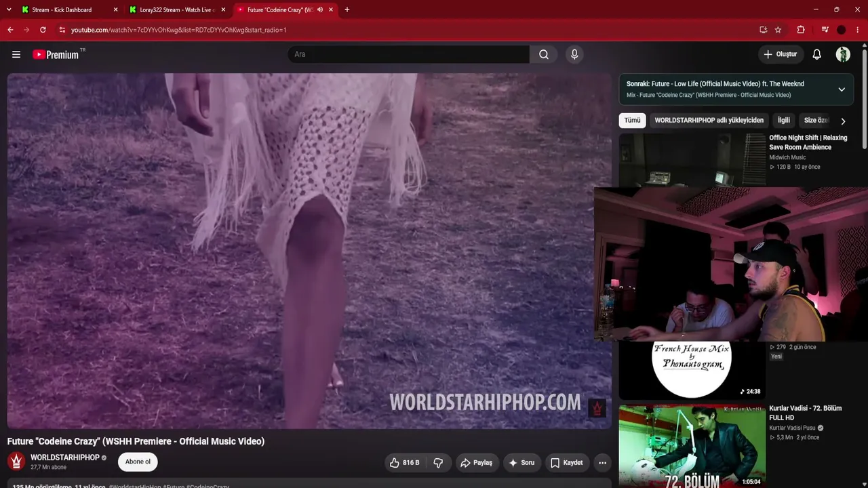Open the account avatar menu

point(843,54)
